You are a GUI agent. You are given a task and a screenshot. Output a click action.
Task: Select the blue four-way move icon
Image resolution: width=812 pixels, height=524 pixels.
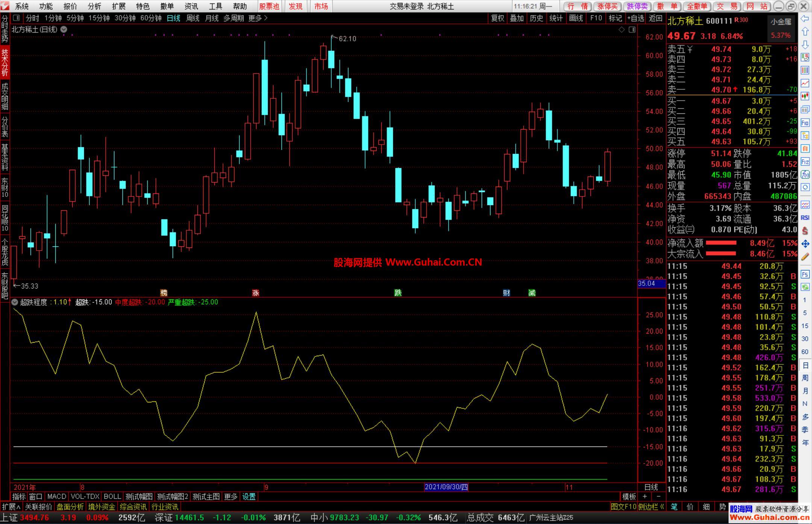(x=805, y=244)
